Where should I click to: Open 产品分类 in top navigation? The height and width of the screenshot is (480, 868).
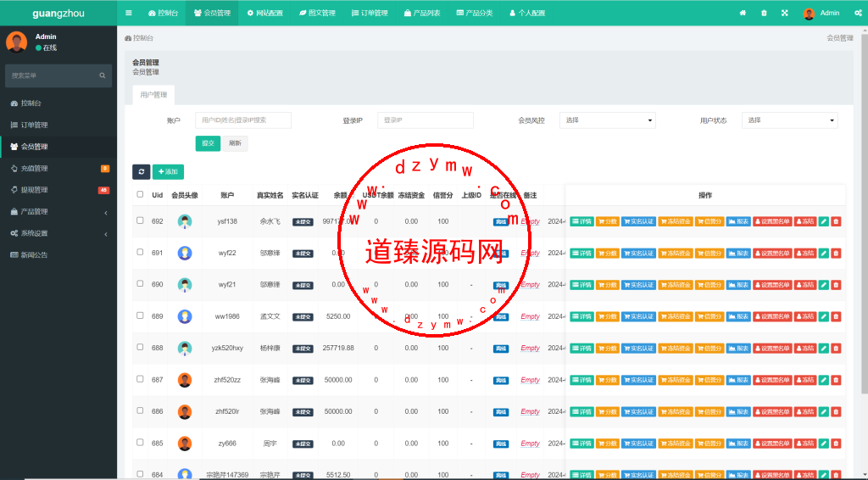(x=475, y=13)
